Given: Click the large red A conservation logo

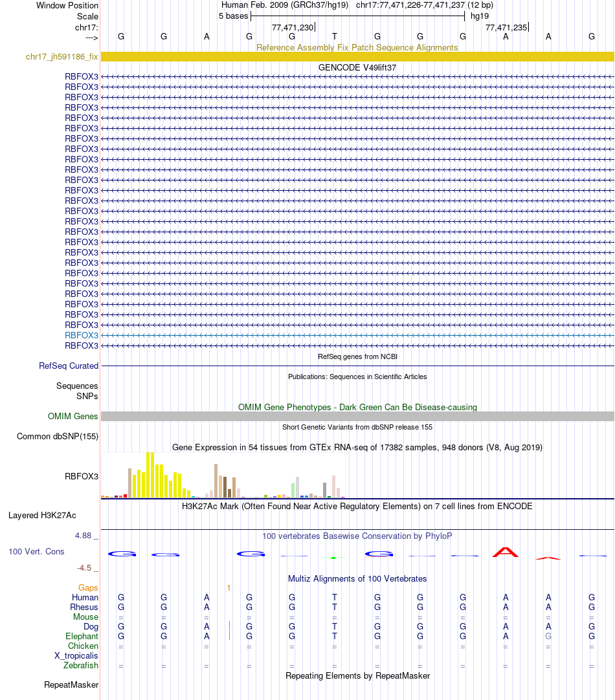Looking at the screenshot, I should [x=505, y=552].
